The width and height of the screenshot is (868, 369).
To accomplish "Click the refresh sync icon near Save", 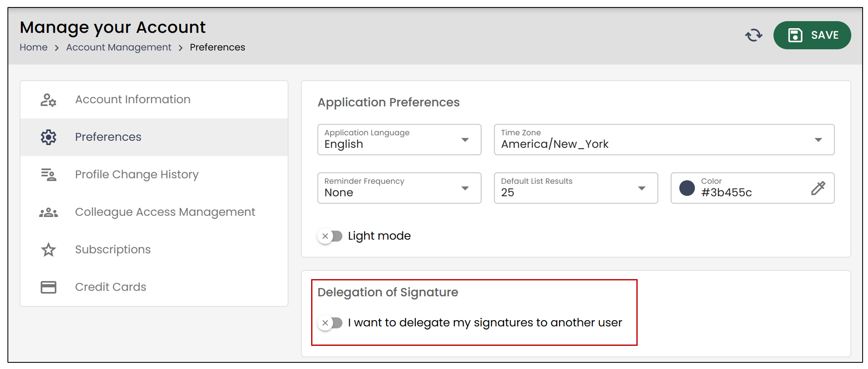I will (x=754, y=35).
